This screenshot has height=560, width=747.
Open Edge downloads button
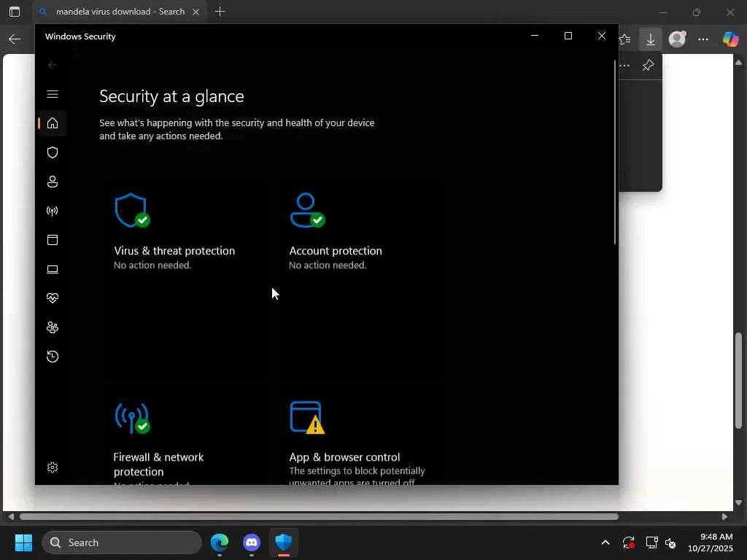tap(650, 39)
